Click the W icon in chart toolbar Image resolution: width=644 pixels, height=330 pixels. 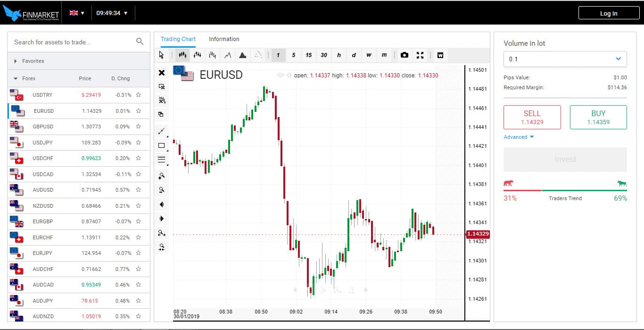440,55
